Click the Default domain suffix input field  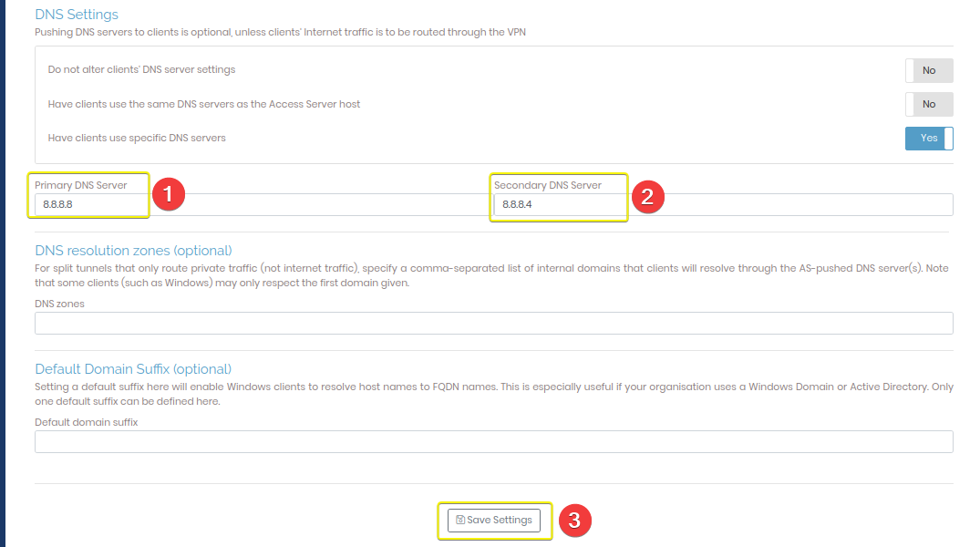pos(494,441)
